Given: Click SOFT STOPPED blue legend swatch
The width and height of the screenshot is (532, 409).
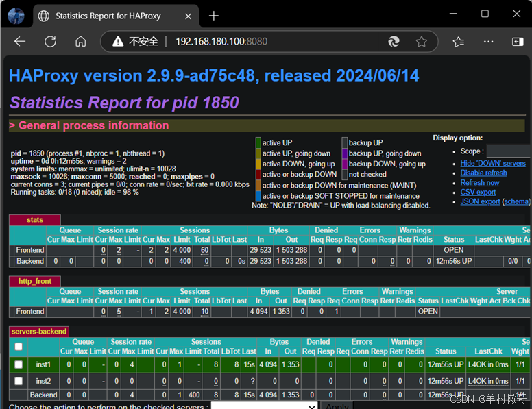Looking at the screenshot, I should coord(258,196).
